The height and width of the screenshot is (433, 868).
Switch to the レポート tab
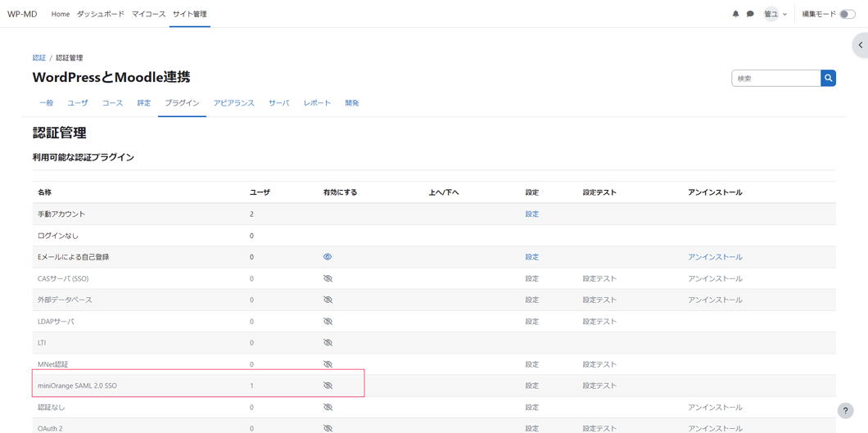click(x=317, y=103)
